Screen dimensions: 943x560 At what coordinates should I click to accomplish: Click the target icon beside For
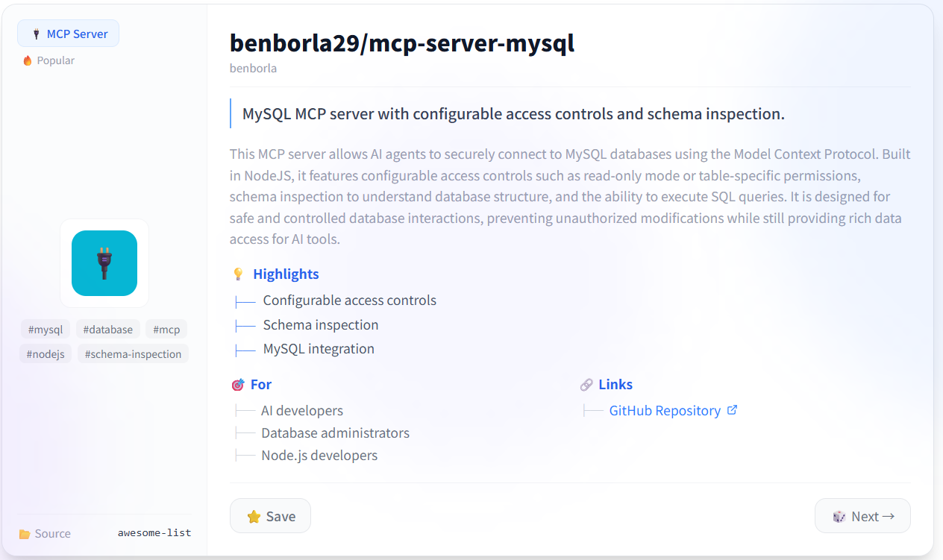[238, 385]
